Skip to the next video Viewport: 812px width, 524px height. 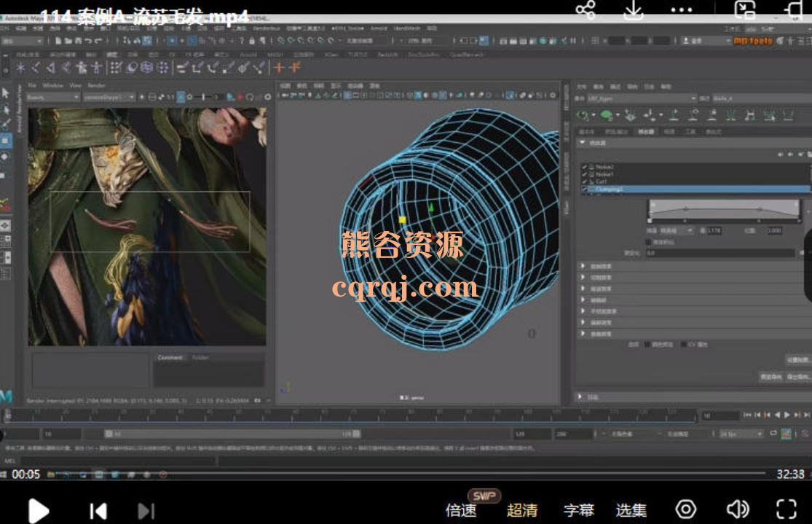pyautogui.click(x=146, y=511)
